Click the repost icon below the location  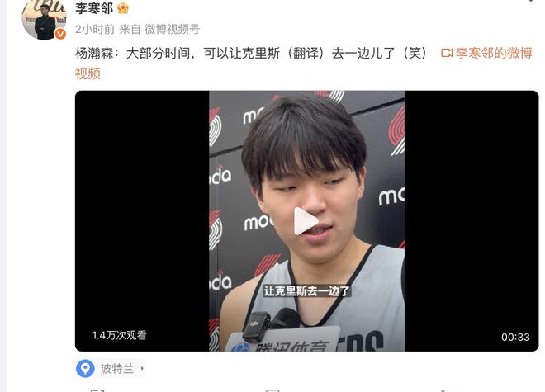pos(97,390)
